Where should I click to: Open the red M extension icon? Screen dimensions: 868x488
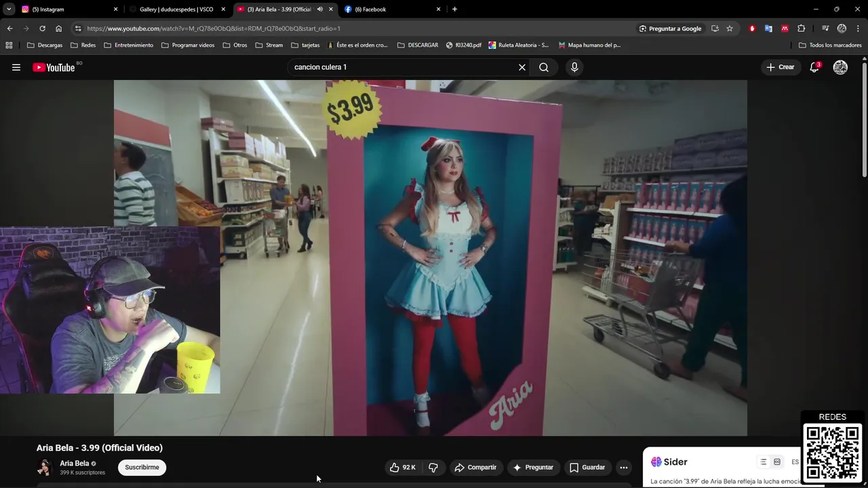tap(785, 28)
